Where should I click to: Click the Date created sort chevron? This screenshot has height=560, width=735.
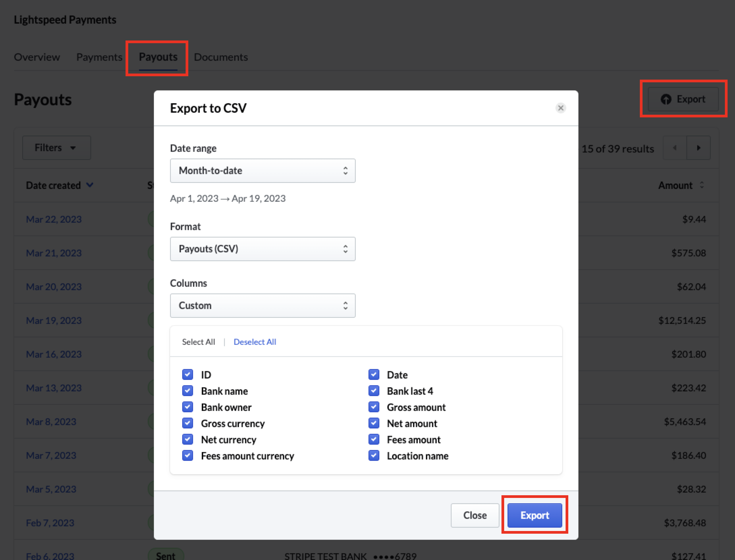[x=89, y=185]
